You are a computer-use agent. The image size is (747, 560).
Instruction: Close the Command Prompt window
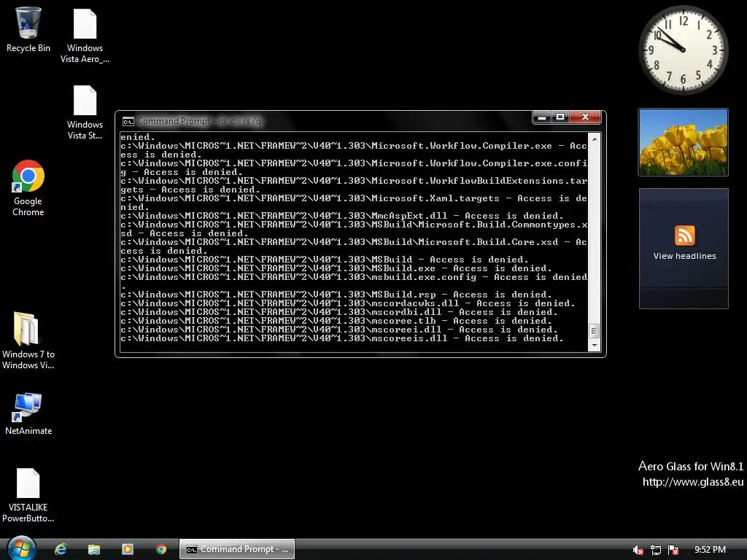[x=585, y=117]
